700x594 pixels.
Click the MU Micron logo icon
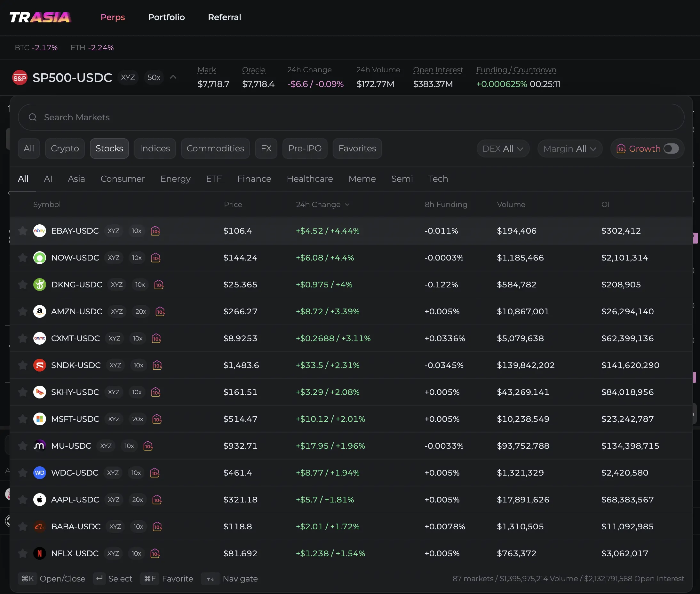(40, 446)
